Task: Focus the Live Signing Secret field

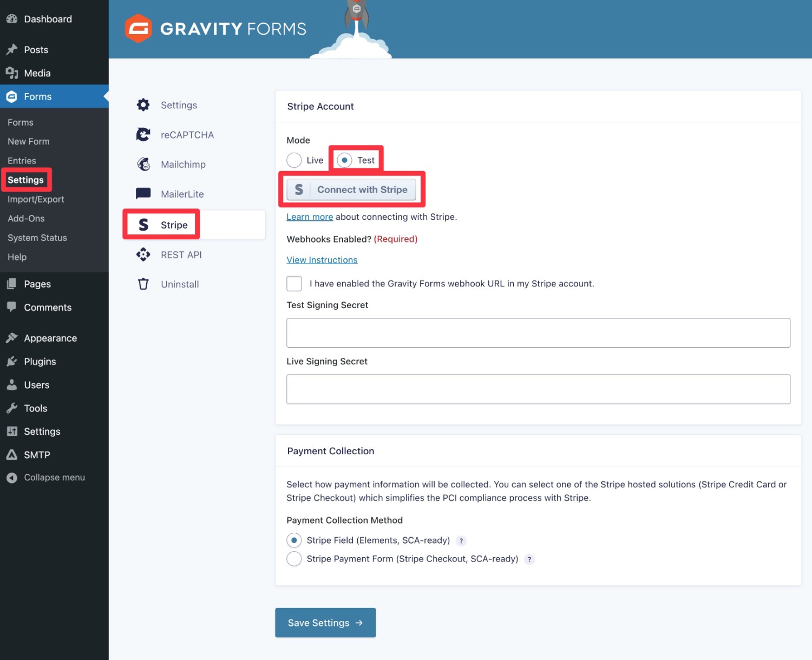Action: coord(538,389)
